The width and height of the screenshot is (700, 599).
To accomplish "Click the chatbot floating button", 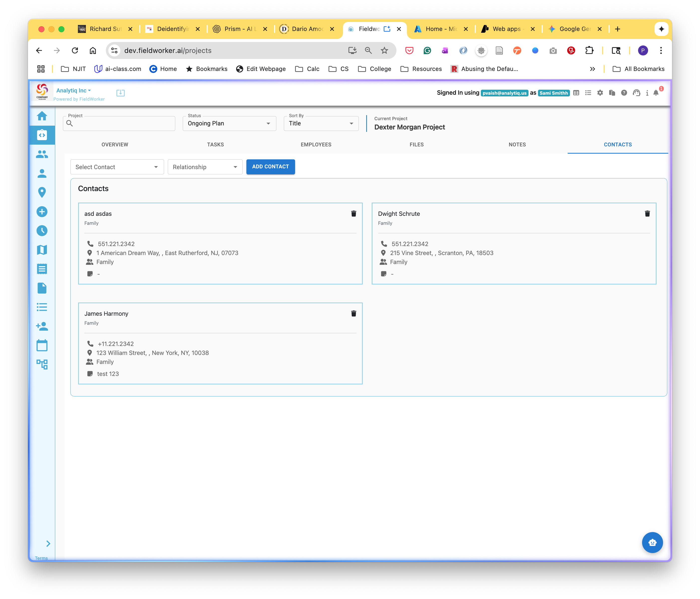I will click(652, 543).
